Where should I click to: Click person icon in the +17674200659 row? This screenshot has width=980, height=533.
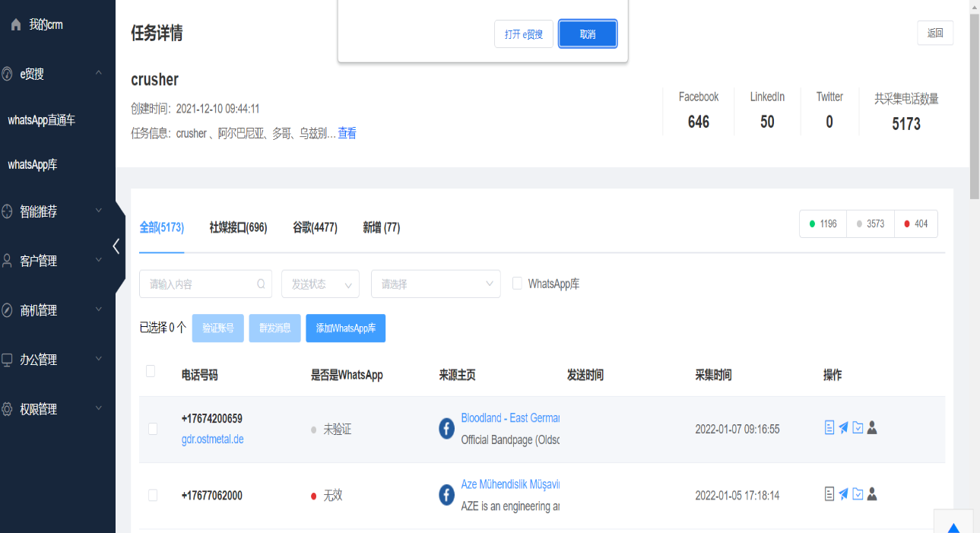coord(872,428)
